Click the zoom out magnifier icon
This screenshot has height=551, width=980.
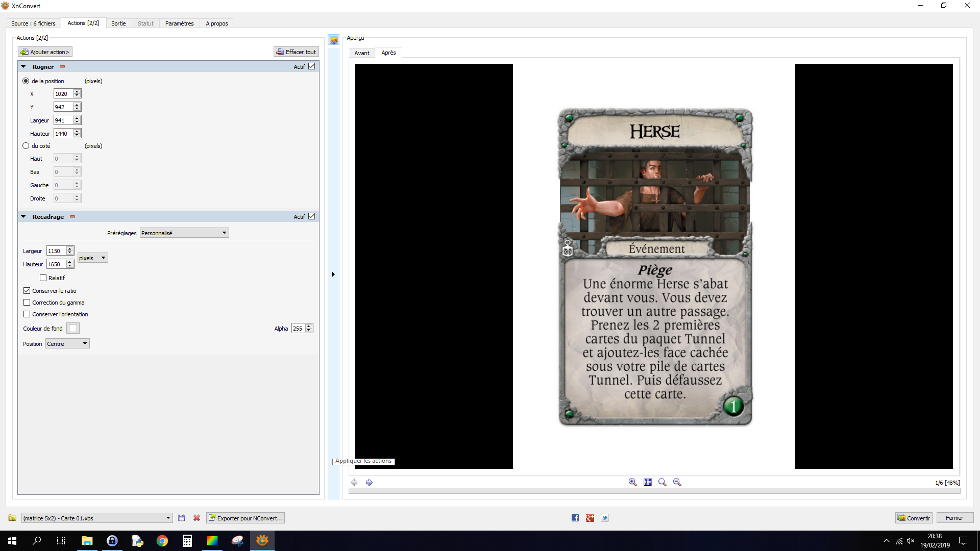click(677, 482)
